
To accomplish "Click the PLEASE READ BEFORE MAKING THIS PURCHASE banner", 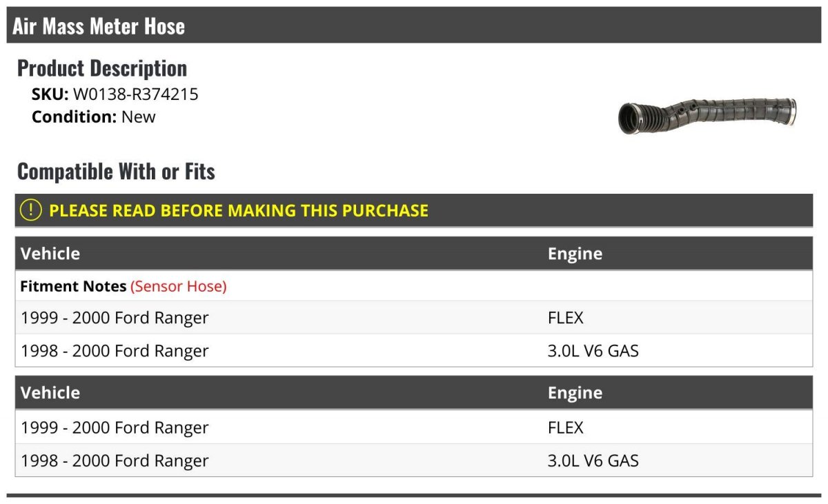I will pos(239,210).
